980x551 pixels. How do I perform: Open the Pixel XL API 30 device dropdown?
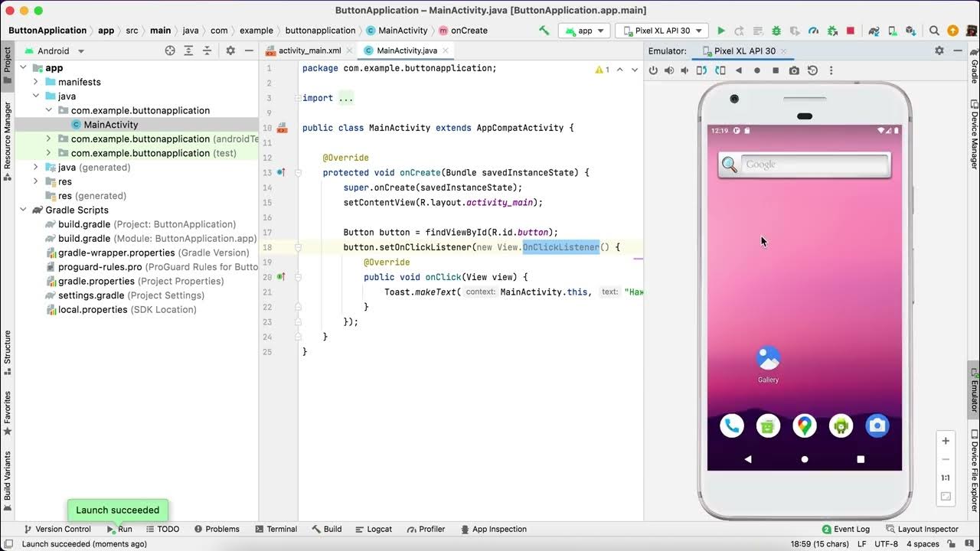(x=661, y=31)
